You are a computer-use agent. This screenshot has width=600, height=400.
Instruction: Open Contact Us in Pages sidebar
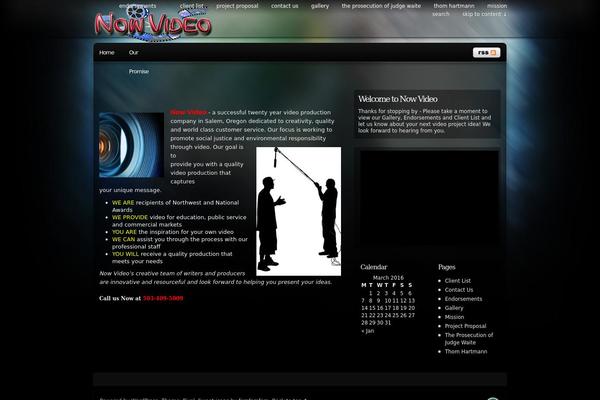click(x=459, y=290)
